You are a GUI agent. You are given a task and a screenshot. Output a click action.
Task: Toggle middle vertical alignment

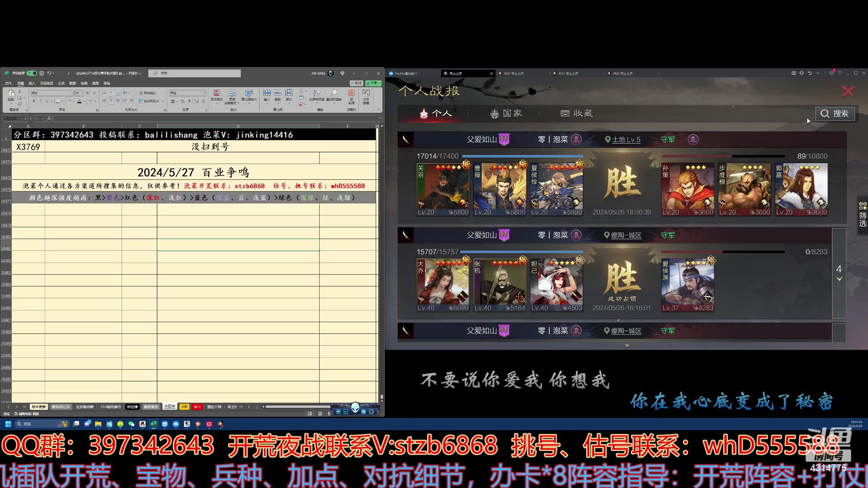click(111, 93)
